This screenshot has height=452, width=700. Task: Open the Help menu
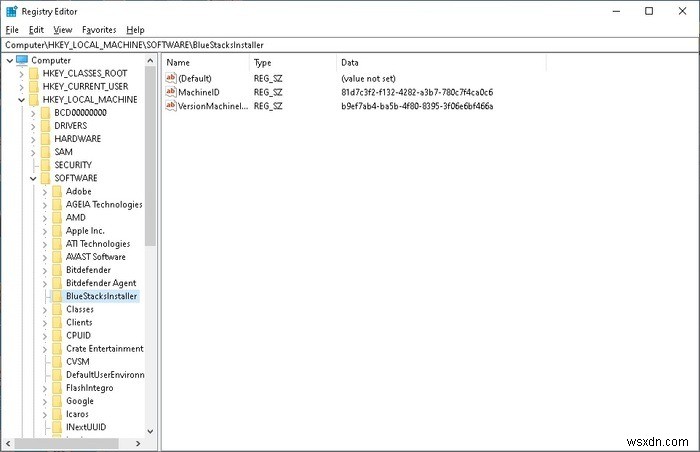point(135,30)
